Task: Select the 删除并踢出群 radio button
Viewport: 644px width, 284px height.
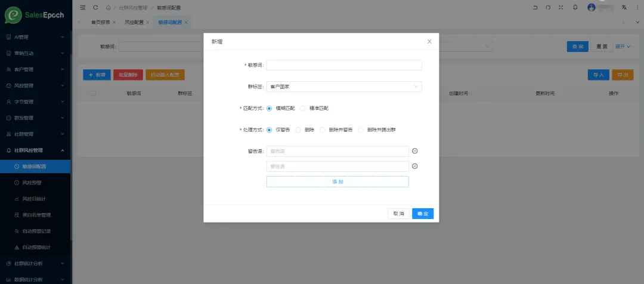Action: 361,130
